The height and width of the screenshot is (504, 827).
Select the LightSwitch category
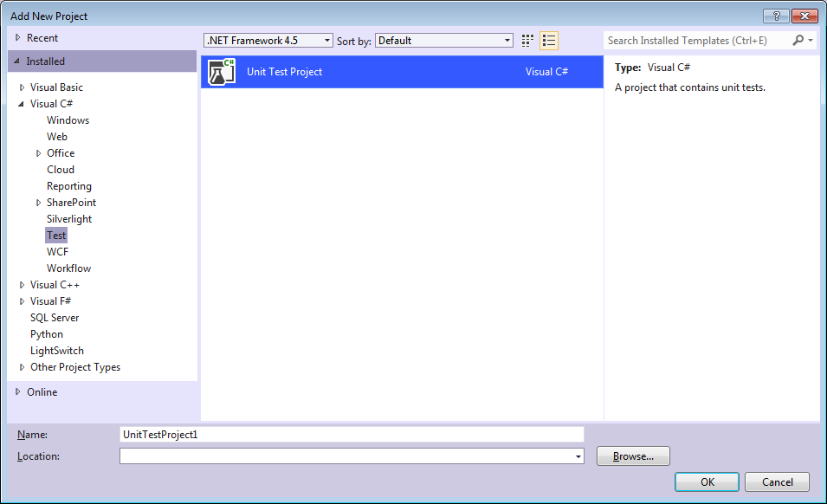tap(57, 351)
